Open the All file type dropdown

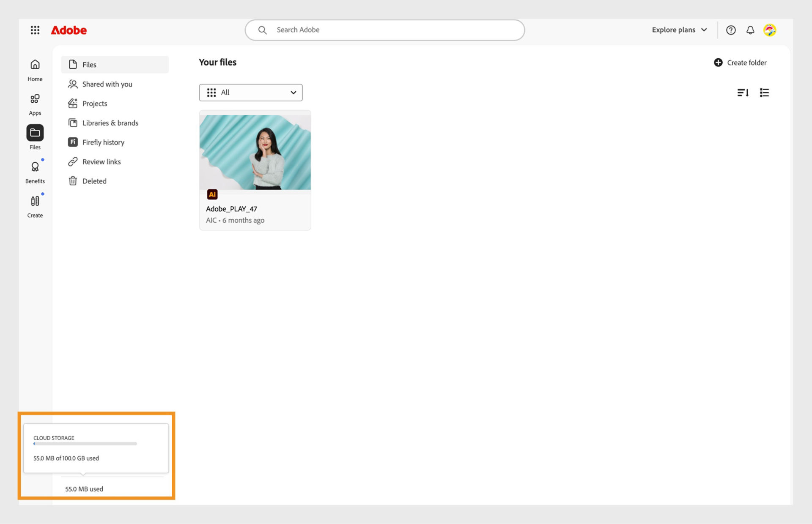point(250,93)
